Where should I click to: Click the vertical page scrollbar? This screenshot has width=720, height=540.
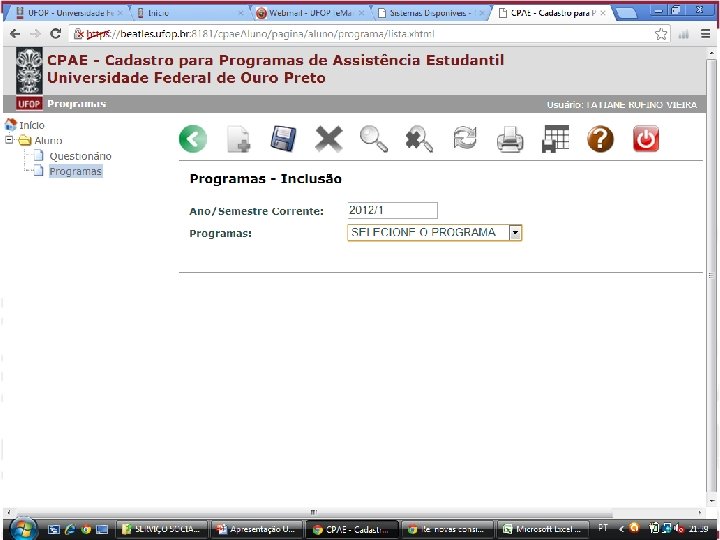coord(711,276)
